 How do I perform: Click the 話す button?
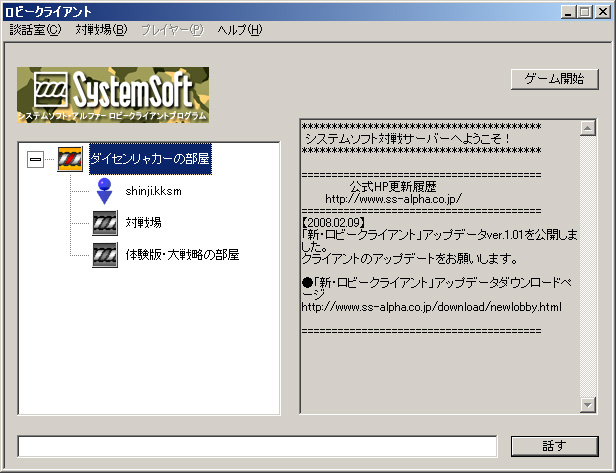click(555, 446)
